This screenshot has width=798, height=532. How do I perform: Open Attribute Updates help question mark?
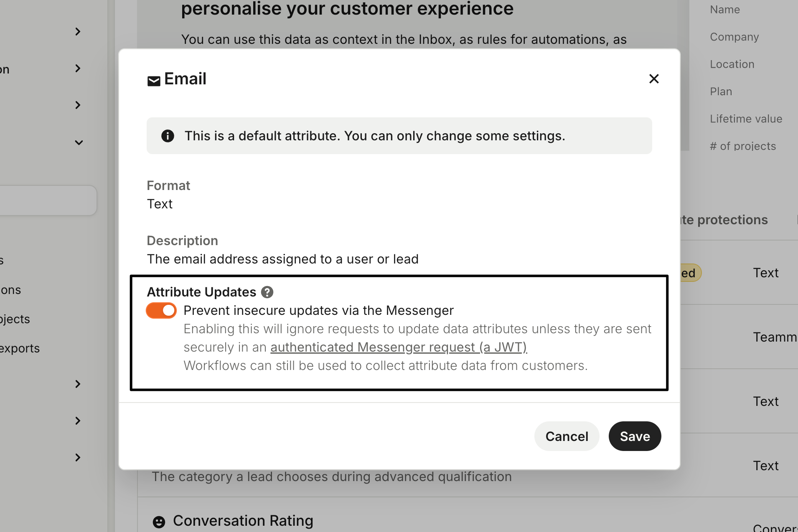[267, 292]
